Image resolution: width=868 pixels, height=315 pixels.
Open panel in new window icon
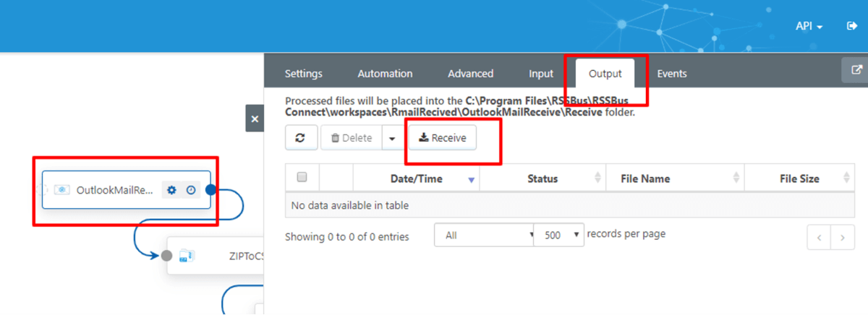[856, 71]
